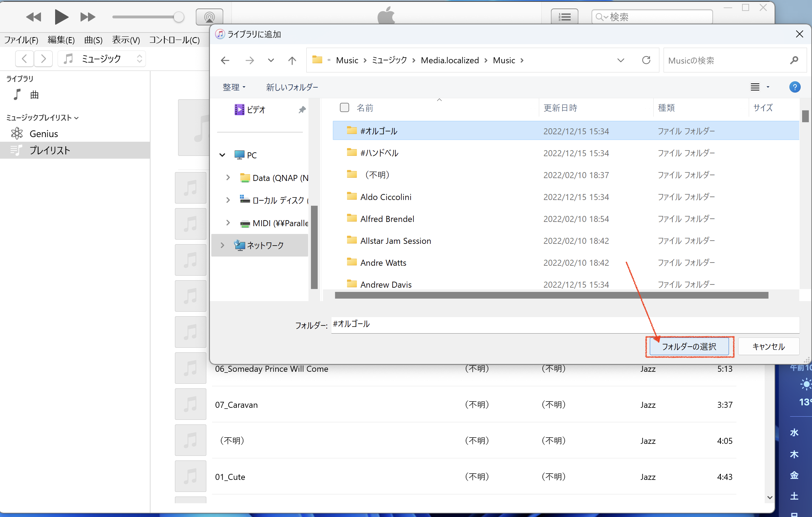Collapse the PC tree node
812x517 pixels.
pos(222,155)
